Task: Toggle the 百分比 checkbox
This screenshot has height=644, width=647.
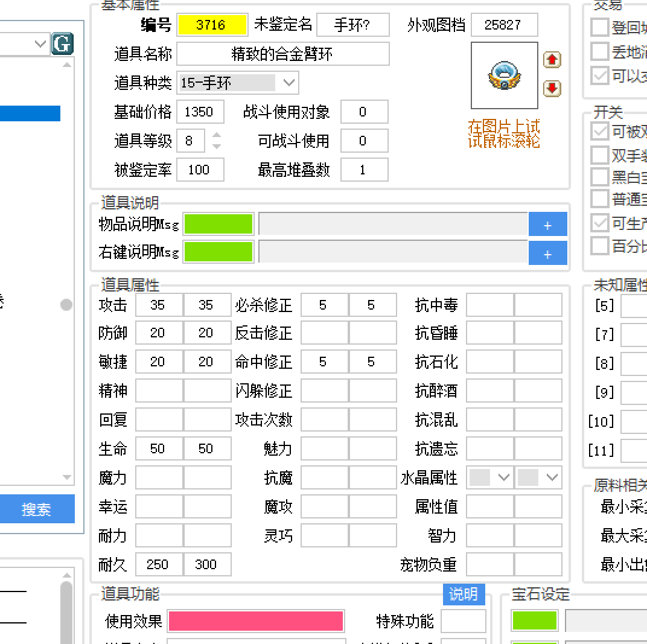Action: [x=599, y=246]
